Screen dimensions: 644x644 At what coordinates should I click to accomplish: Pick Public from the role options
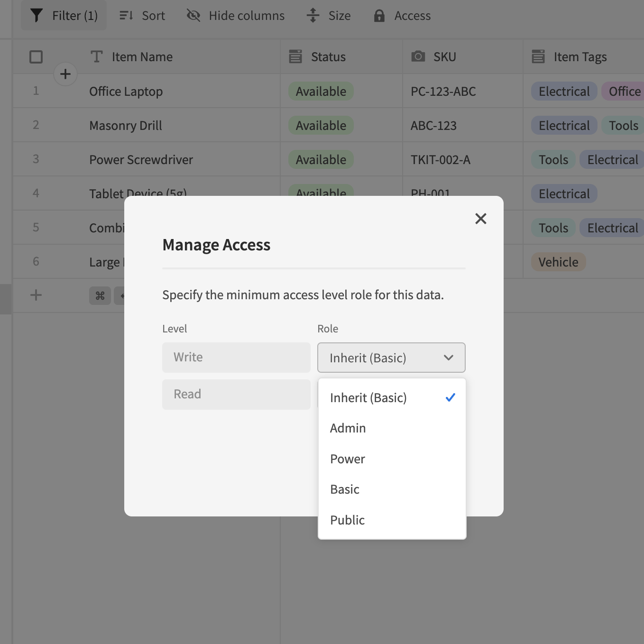348,520
